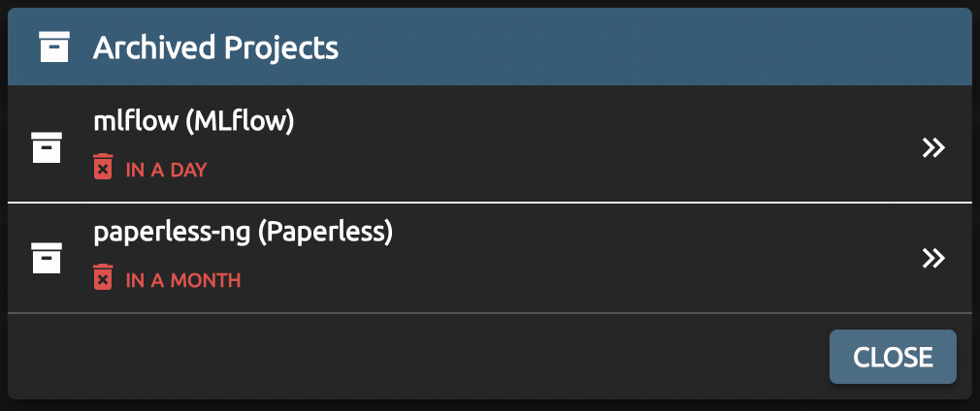Viewport: 980px width, 411px height.
Task: Click the red trash icon under paperless-ng
Action: point(102,279)
